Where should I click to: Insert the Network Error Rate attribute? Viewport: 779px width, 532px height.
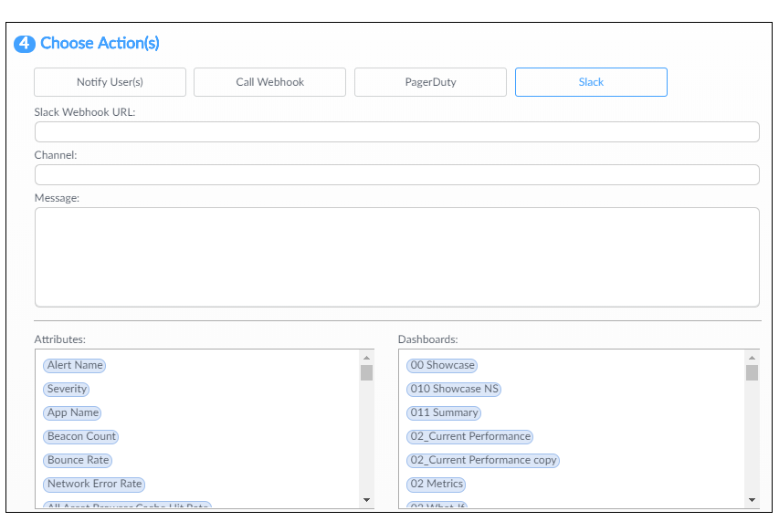[x=94, y=484]
